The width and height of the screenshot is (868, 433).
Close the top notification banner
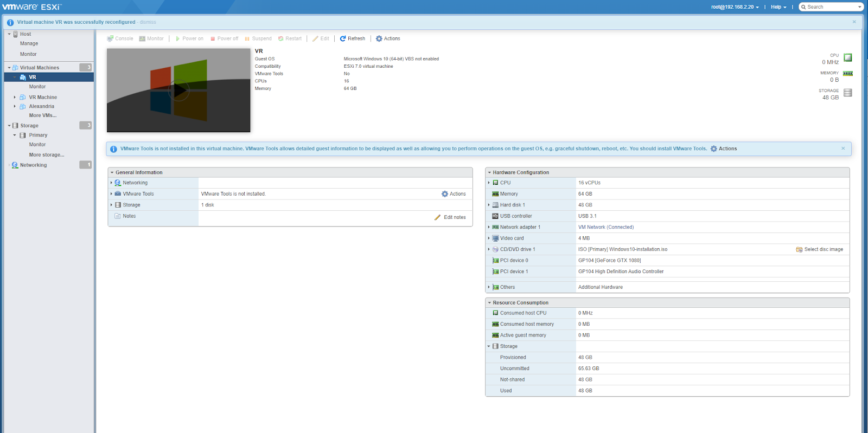click(x=854, y=22)
